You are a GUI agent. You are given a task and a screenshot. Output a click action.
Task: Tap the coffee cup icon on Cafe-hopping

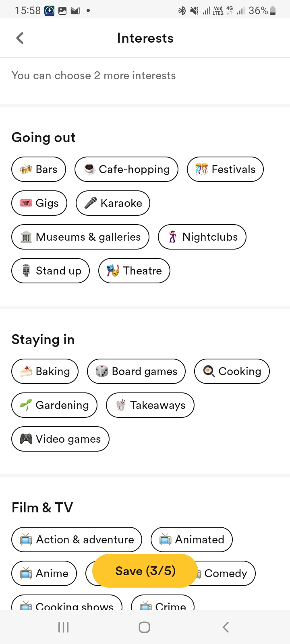89,169
